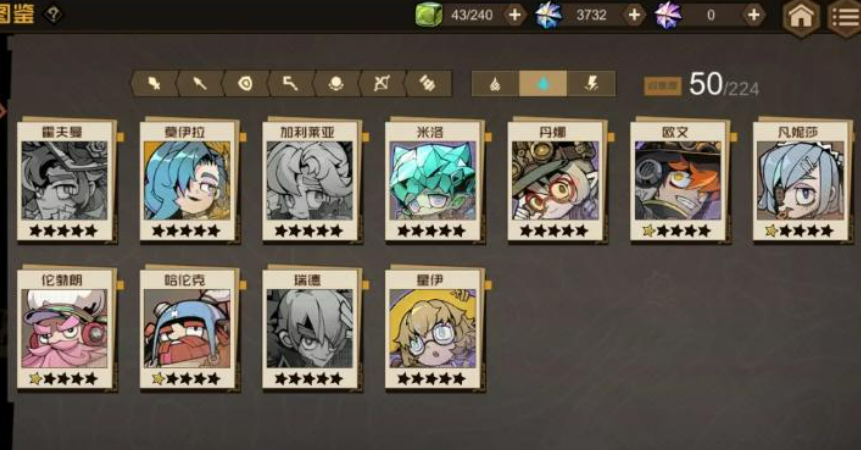Open the 凡妮莎 character card
Image resolution: width=861 pixels, height=450 pixels.
(802, 181)
